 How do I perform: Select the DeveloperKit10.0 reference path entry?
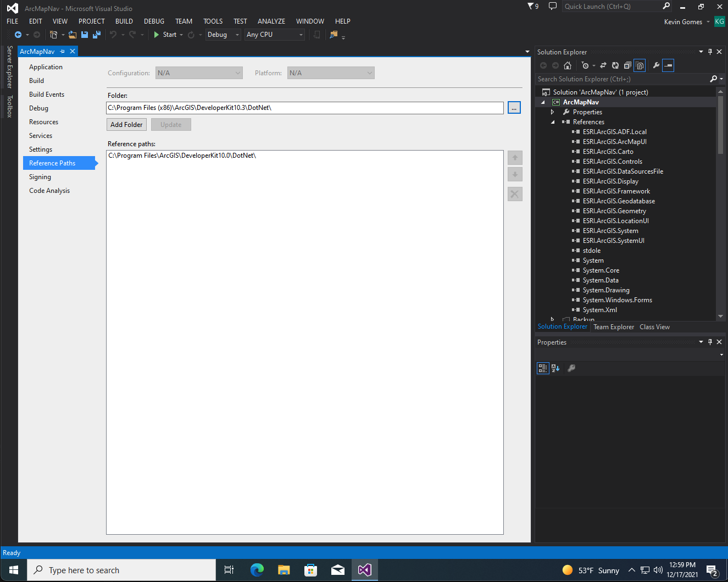pos(182,156)
